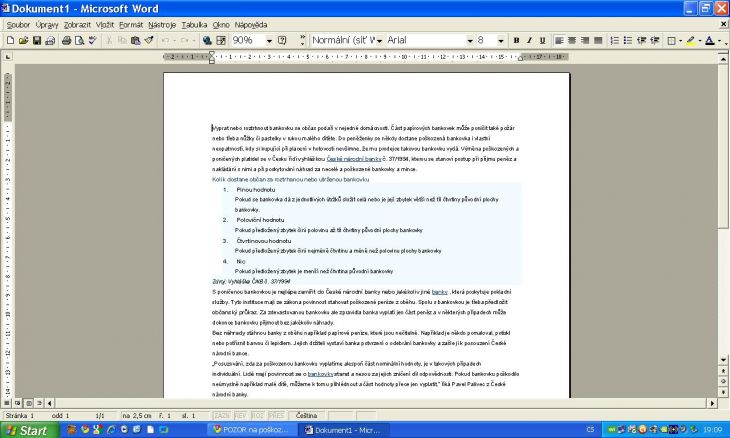Toggle Bold formatting
The width and height of the screenshot is (730, 438).
pyautogui.click(x=516, y=40)
